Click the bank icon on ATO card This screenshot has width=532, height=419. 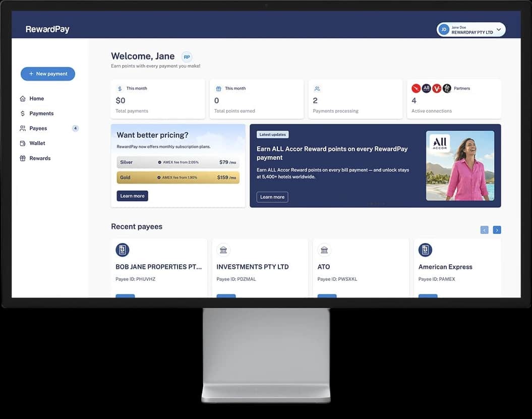324,250
